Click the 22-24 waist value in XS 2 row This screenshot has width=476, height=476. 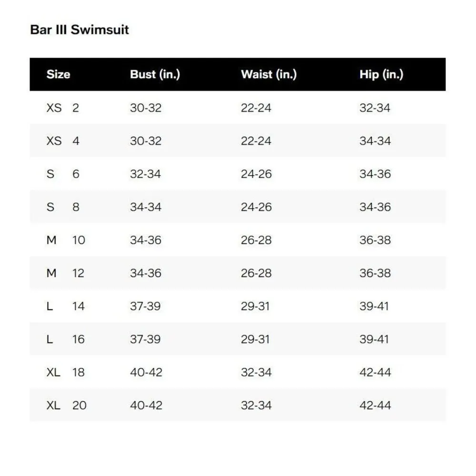coord(256,108)
